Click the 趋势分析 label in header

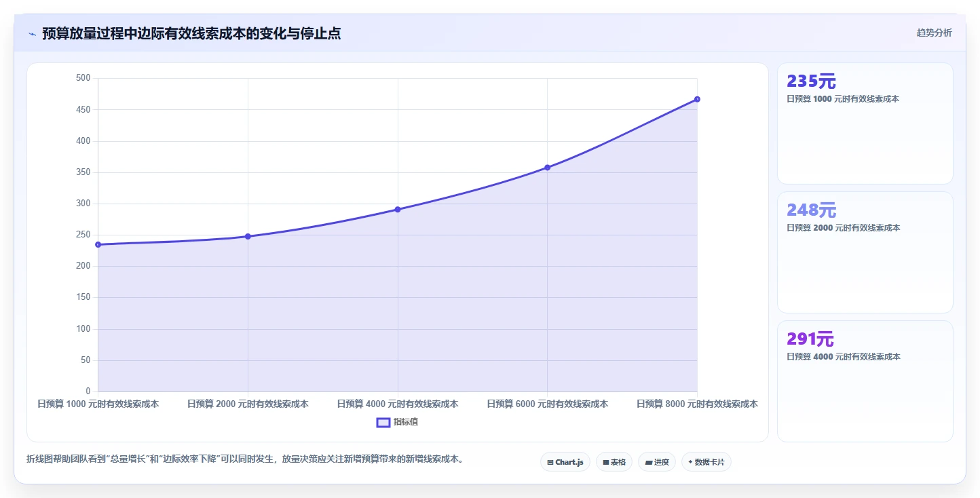pos(935,33)
